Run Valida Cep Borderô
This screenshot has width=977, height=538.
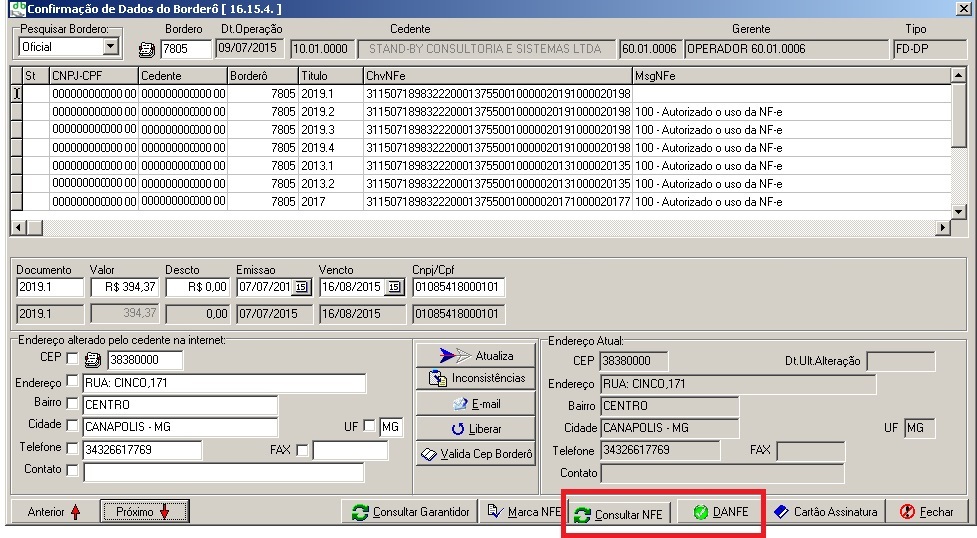(x=476, y=454)
